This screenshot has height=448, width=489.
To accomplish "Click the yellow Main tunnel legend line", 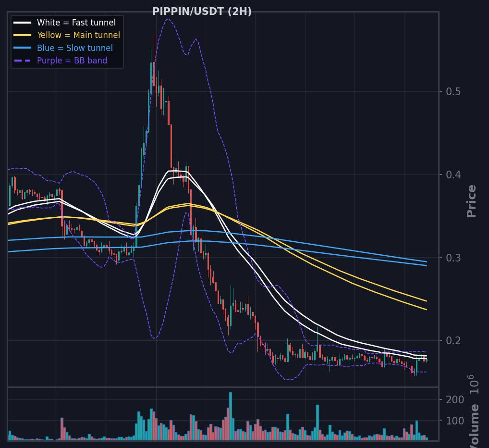I will (23, 35).
